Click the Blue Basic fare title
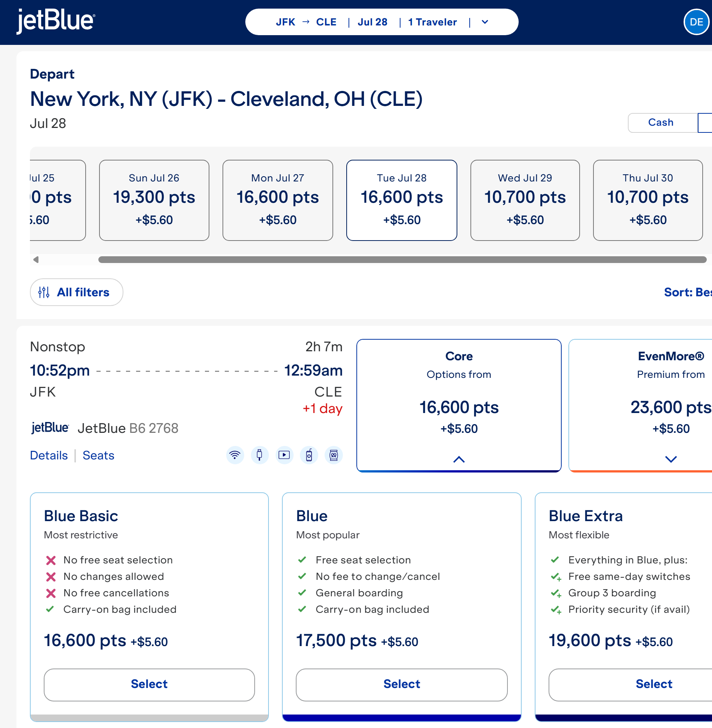 81,516
